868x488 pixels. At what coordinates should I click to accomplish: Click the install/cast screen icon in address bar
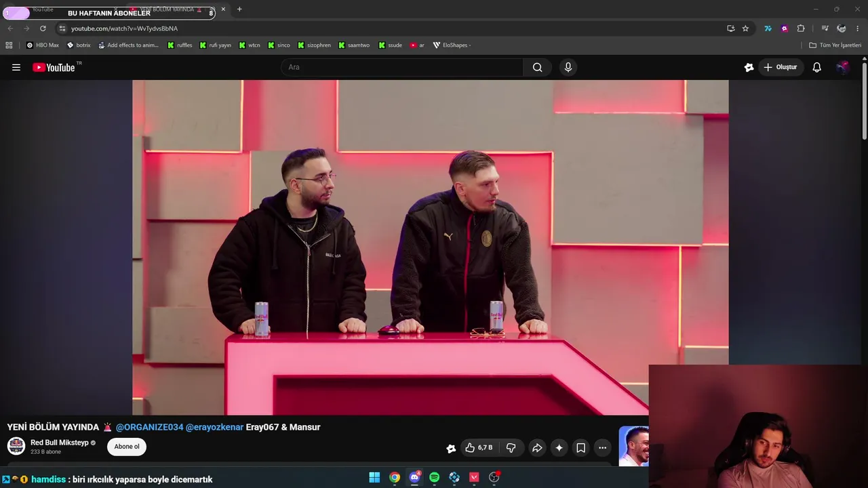730,28
